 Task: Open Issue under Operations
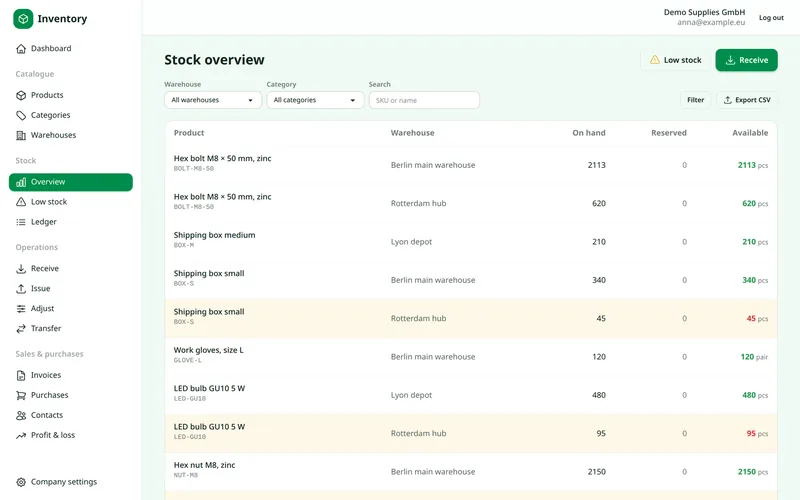71,289
